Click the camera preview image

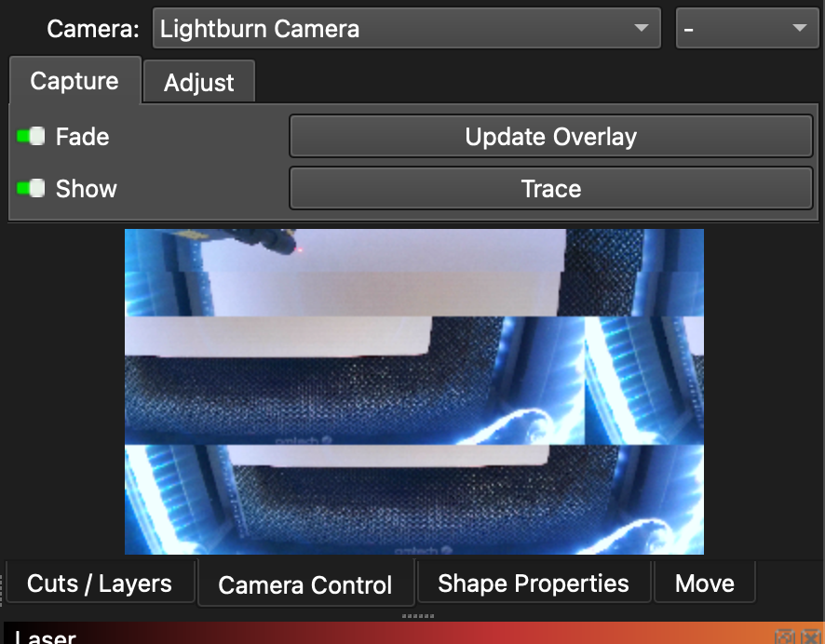[x=413, y=391]
